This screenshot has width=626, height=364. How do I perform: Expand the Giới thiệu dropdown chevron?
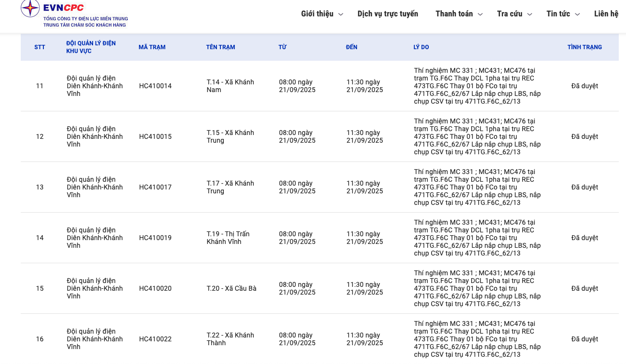[340, 14]
